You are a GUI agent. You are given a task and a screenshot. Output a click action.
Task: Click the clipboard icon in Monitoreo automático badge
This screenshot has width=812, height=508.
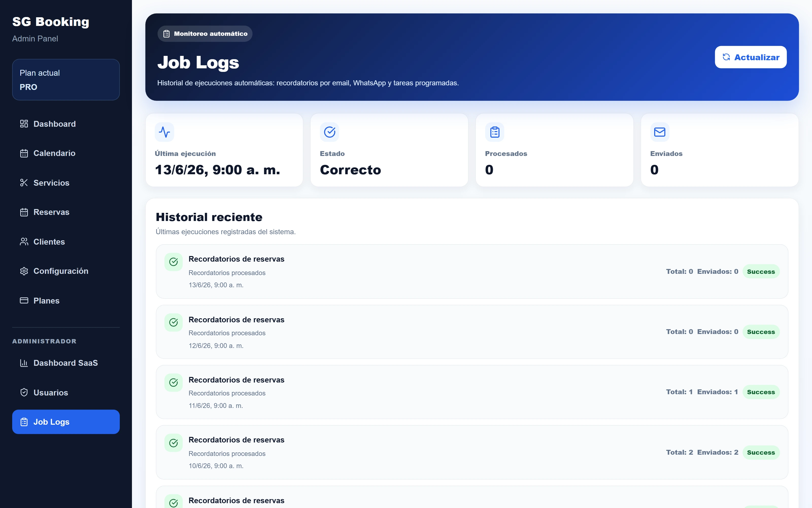point(166,34)
